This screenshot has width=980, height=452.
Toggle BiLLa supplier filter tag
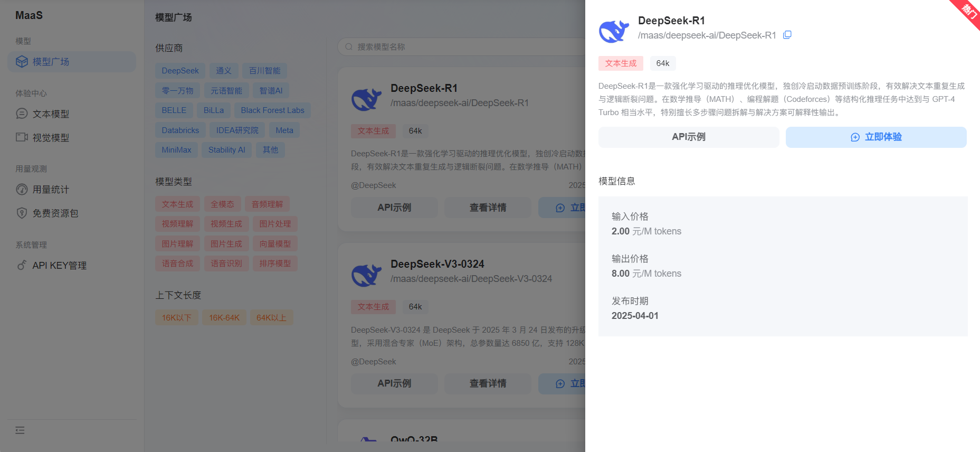pyautogui.click(x=214, y=110)
